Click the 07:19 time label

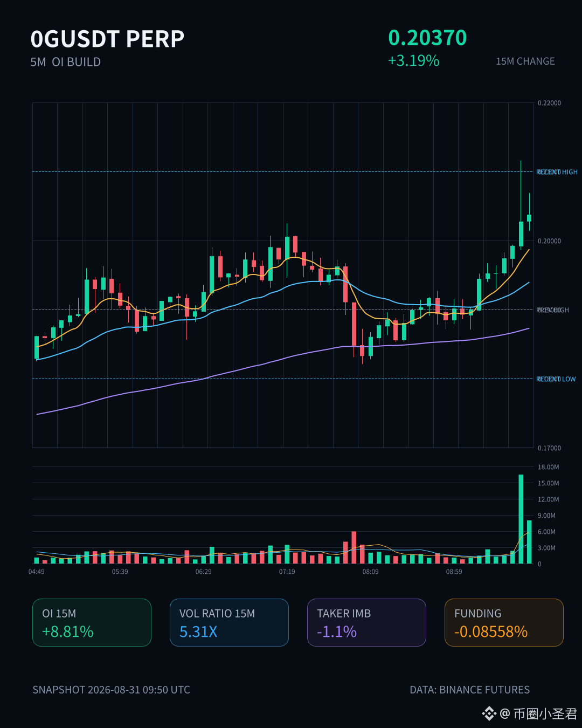click(287, 572)
